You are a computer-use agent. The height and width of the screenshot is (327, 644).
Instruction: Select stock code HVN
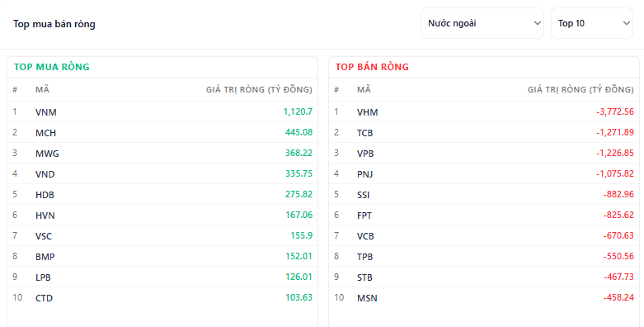point(45,216)
